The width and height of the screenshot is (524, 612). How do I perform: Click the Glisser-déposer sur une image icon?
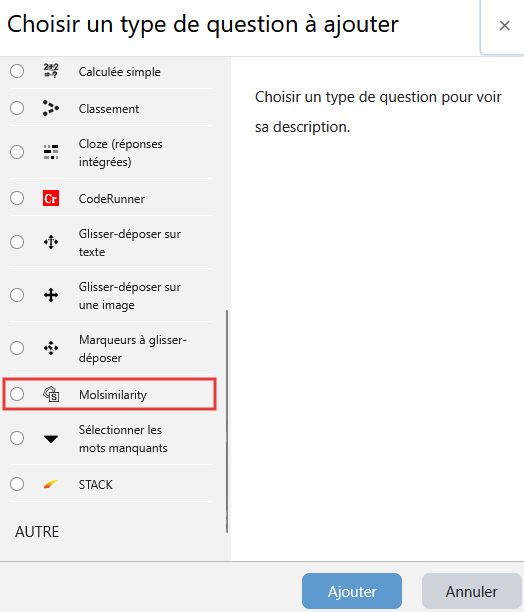point(51,295)
